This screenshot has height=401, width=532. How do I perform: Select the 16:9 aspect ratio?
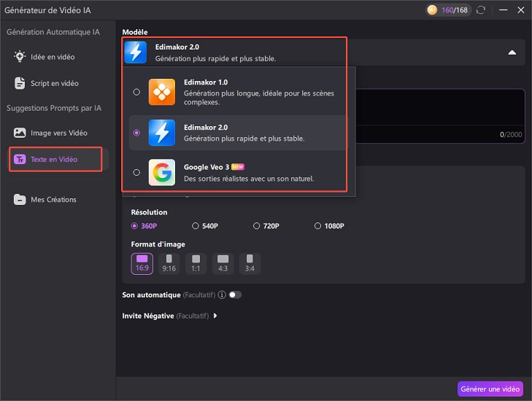[x=142, y=263]
